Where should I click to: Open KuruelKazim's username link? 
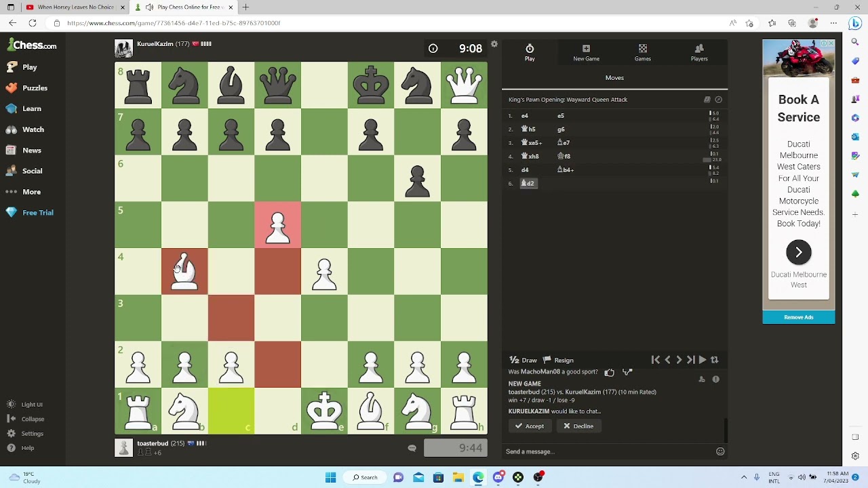click(155, 44)
